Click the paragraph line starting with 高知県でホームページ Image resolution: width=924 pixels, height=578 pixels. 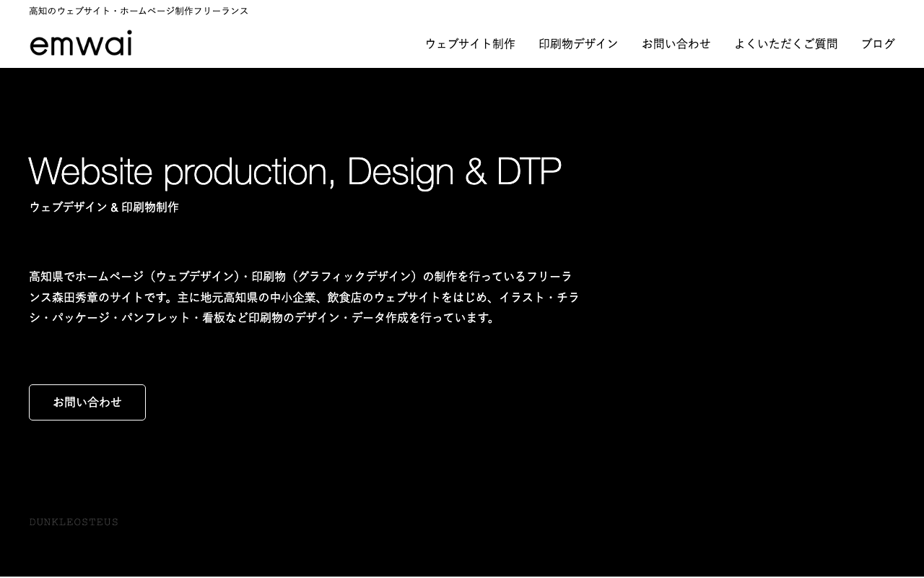click(300, 277)
